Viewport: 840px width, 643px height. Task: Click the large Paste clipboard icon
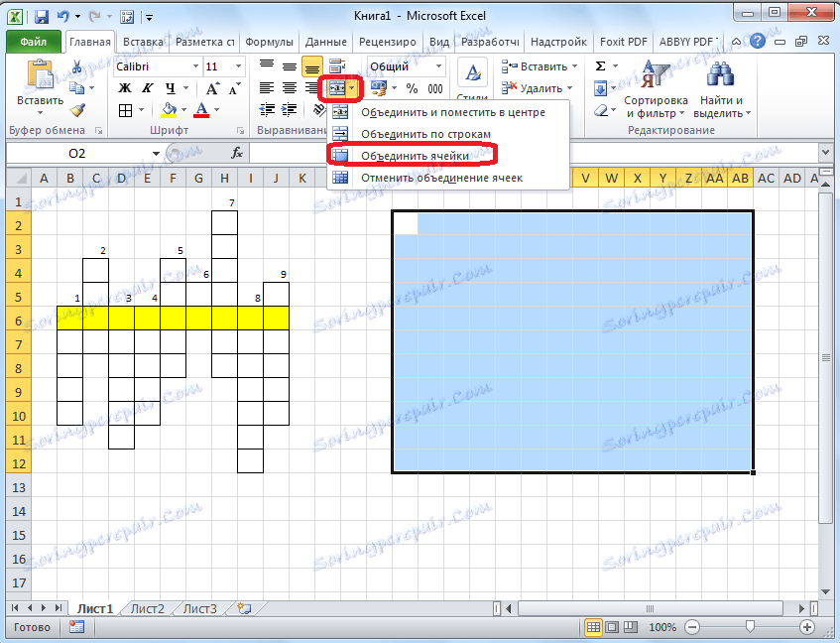click(41, 75)
